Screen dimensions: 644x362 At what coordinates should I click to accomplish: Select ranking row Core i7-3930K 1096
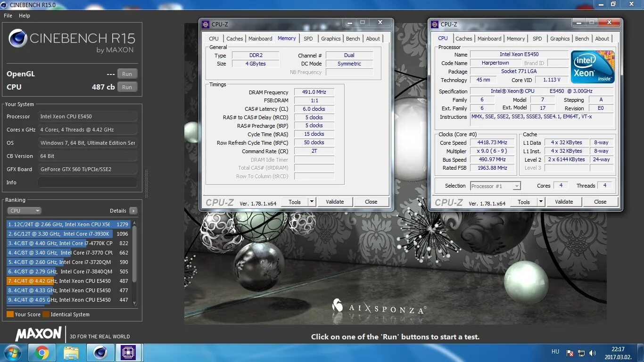pos(68,234)
